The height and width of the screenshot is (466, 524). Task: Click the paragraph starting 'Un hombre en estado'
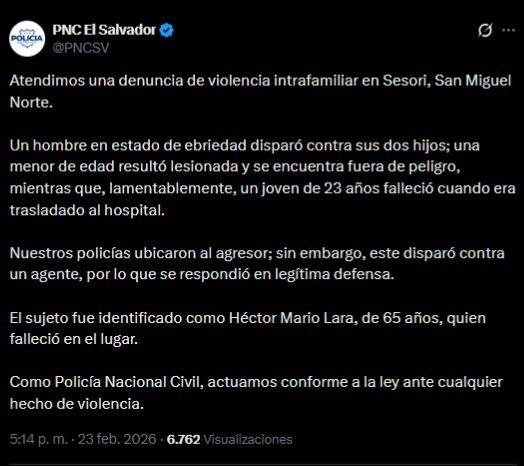pyautogui.click(x=262, y=178)
